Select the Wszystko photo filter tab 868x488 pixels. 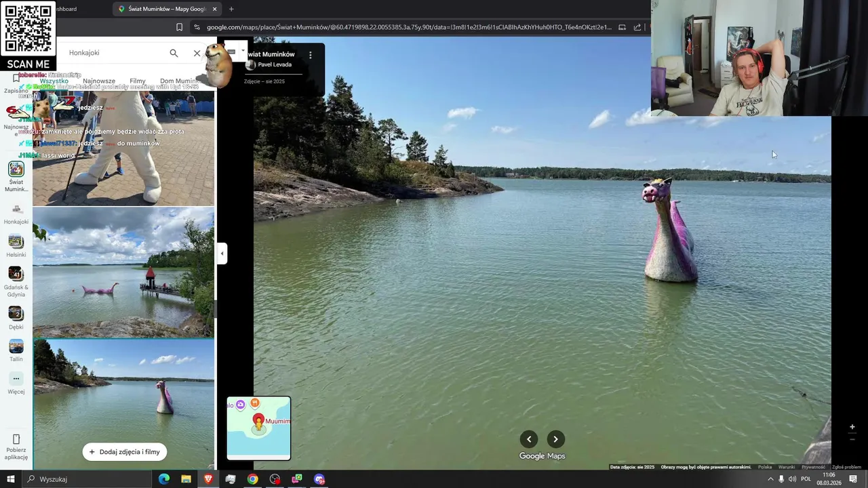tap(54, 81)
